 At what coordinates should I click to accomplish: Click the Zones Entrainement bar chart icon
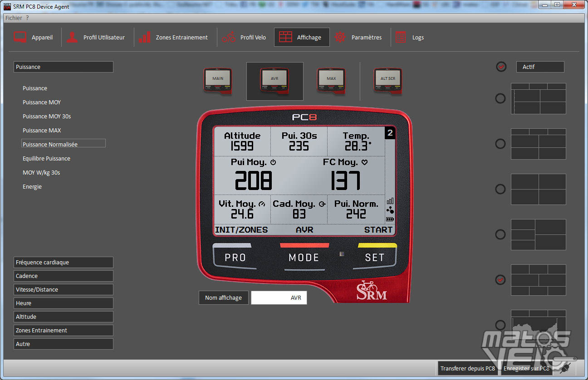(145, 37)
